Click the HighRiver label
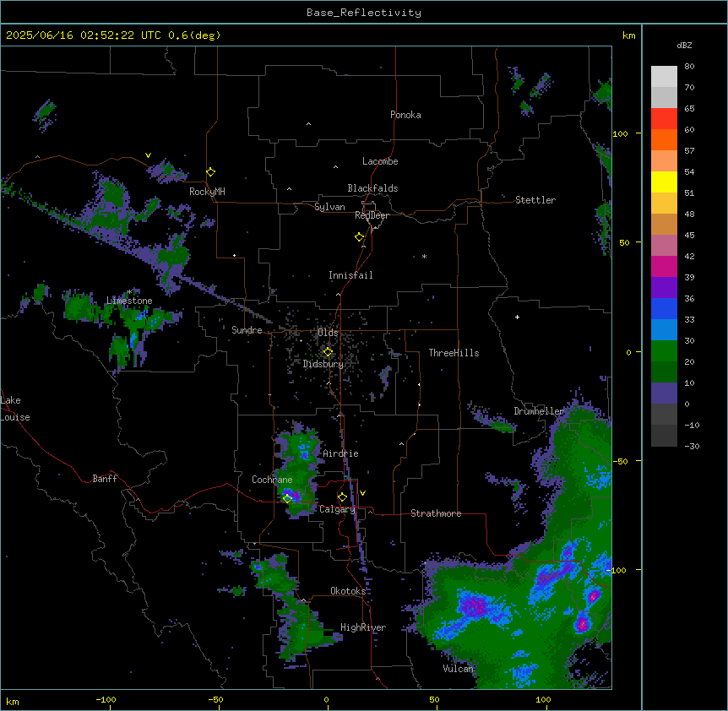 tap(363, 627)
